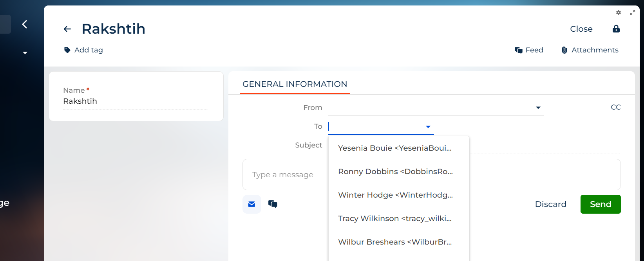
Task: Click the Close button
Action: click(x=581, y=29)
